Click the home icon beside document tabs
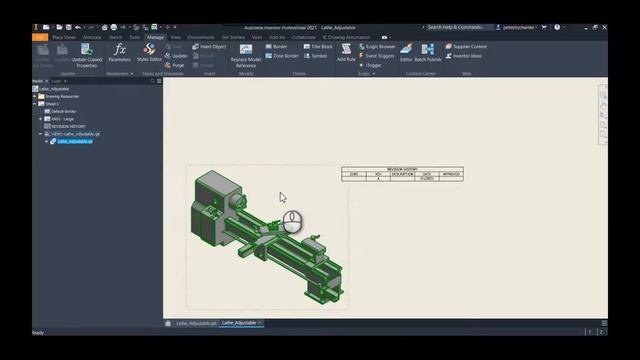640x360 pixels. coord(168,323)
